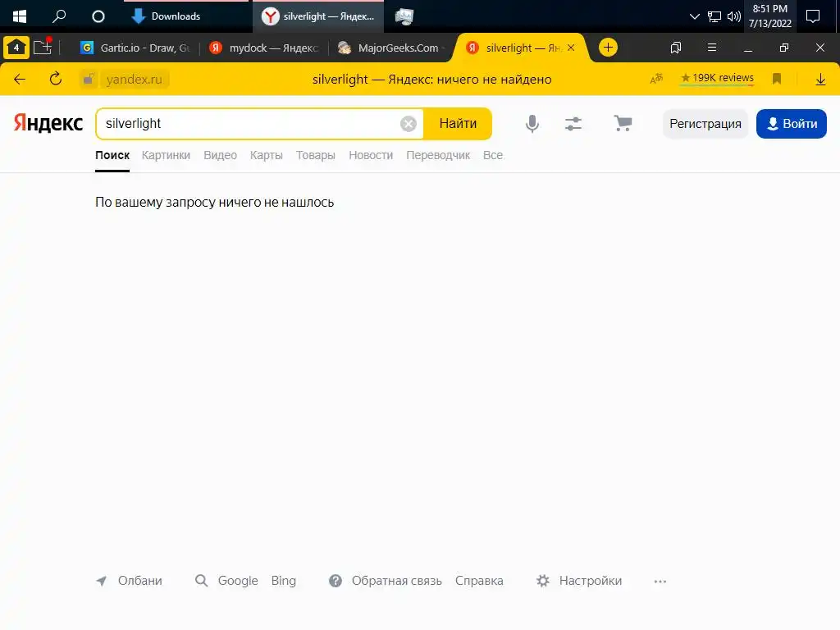Open site connection lock icon
The height and width of the screenshot is (630, 840).
click(89, 80)
